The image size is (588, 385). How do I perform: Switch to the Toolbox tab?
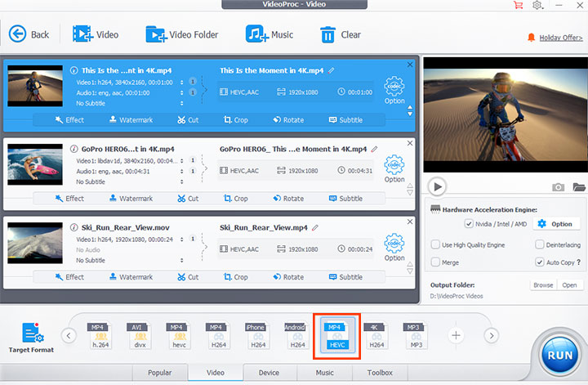pyautogui.click(x=380, y=373)
